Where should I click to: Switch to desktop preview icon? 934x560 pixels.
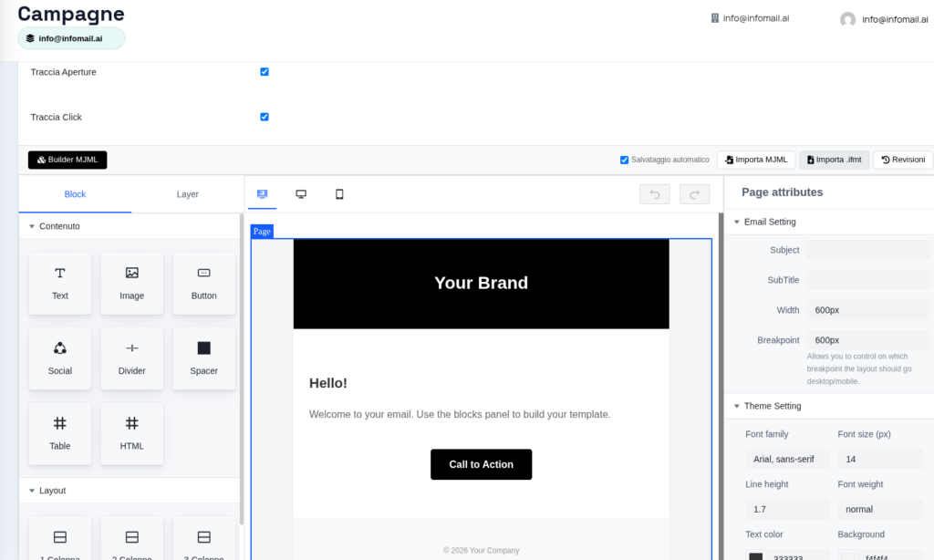(x=301, y=194)
